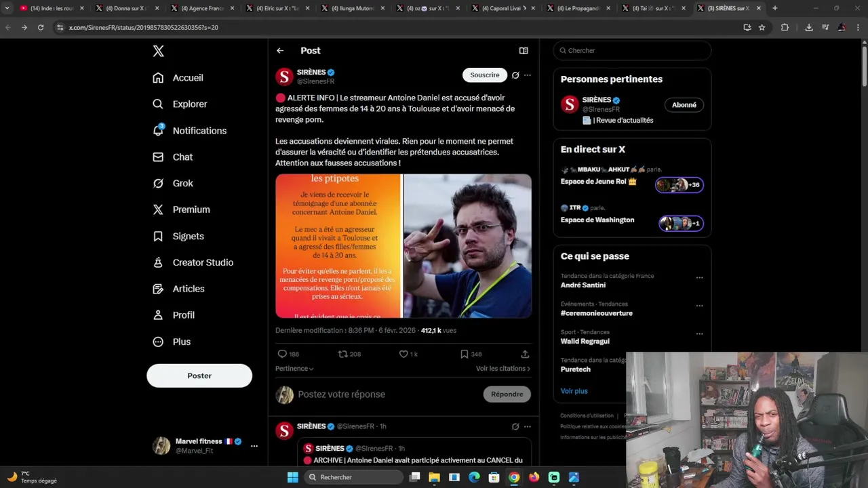868x488 pixels.
Task: Go back using the Post back arrow
Action: (x=280, y=51)
